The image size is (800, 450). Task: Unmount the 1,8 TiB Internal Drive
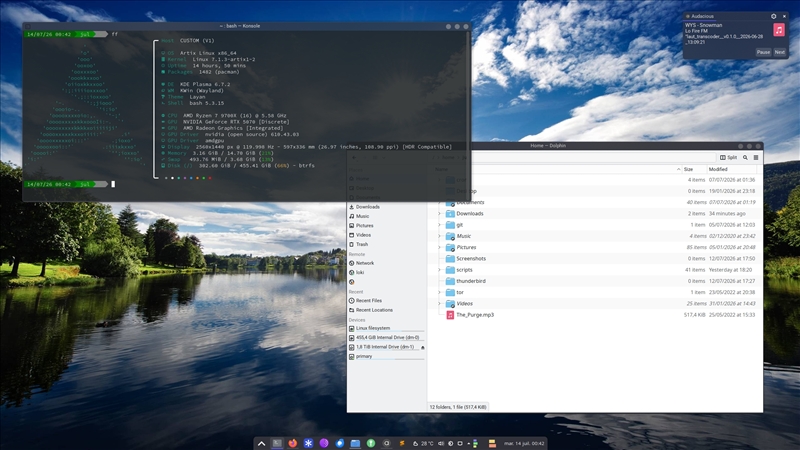[422, 347]
